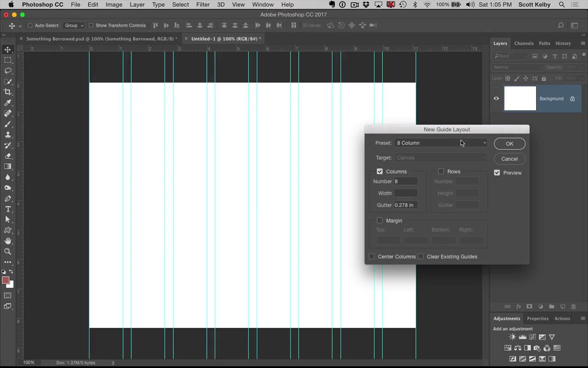Toggle the Preview checkbox
Viewport: 588px width, 368px height.
click(497, 173)
